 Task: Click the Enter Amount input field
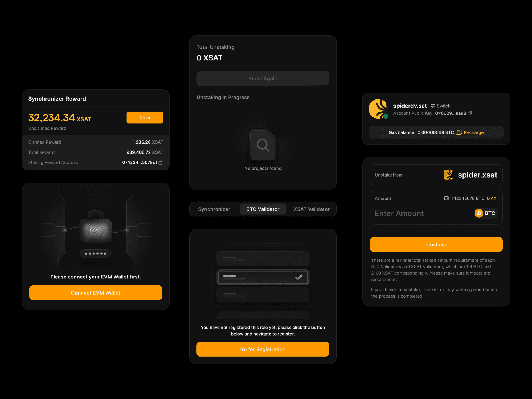[x=416, y=213]
